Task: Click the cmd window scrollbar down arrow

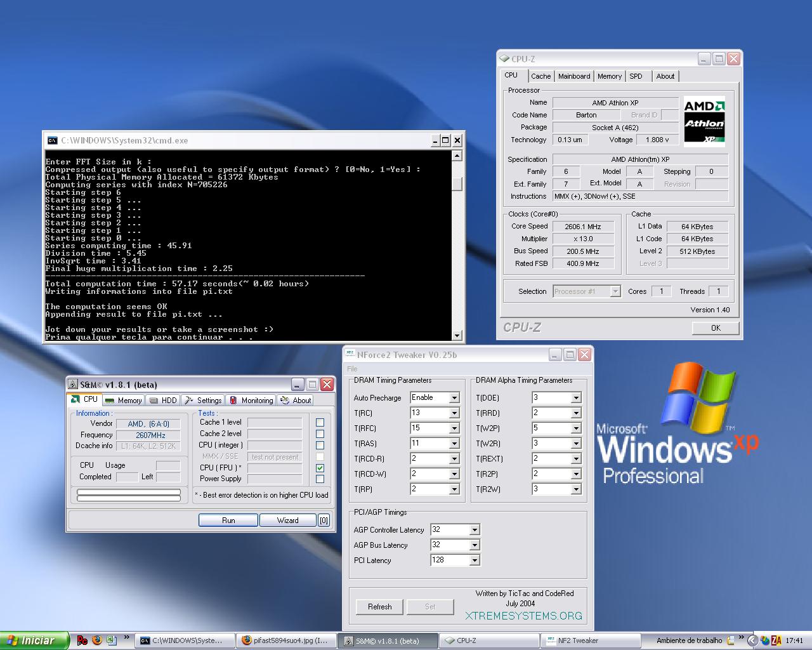Action: [457, 335]
